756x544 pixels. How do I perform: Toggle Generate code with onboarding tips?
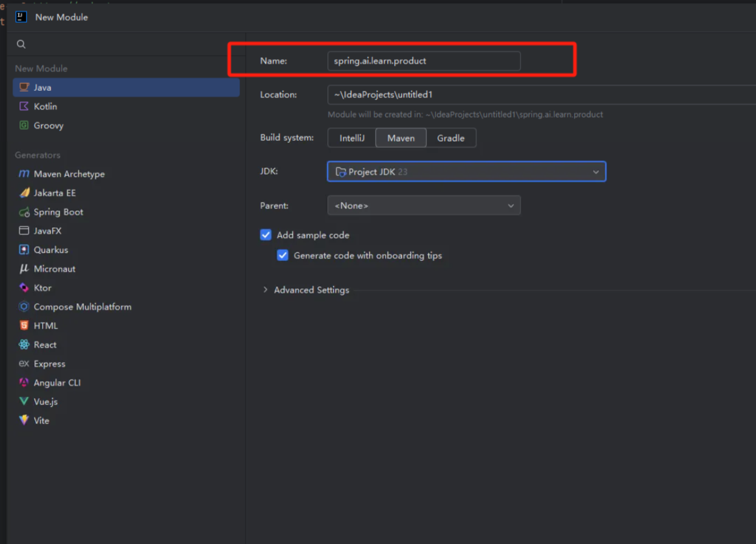tap(283, 255)
